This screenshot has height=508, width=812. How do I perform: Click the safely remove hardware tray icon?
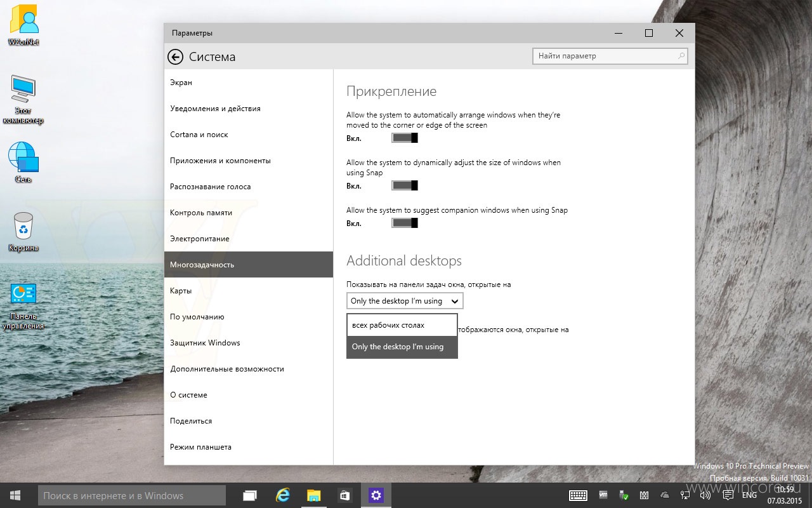624,495
